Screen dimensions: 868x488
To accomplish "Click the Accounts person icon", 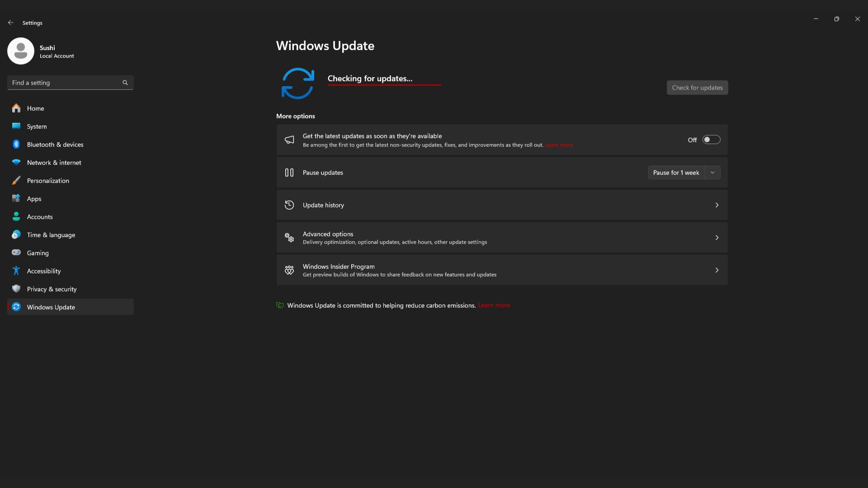I will point(16,216).
